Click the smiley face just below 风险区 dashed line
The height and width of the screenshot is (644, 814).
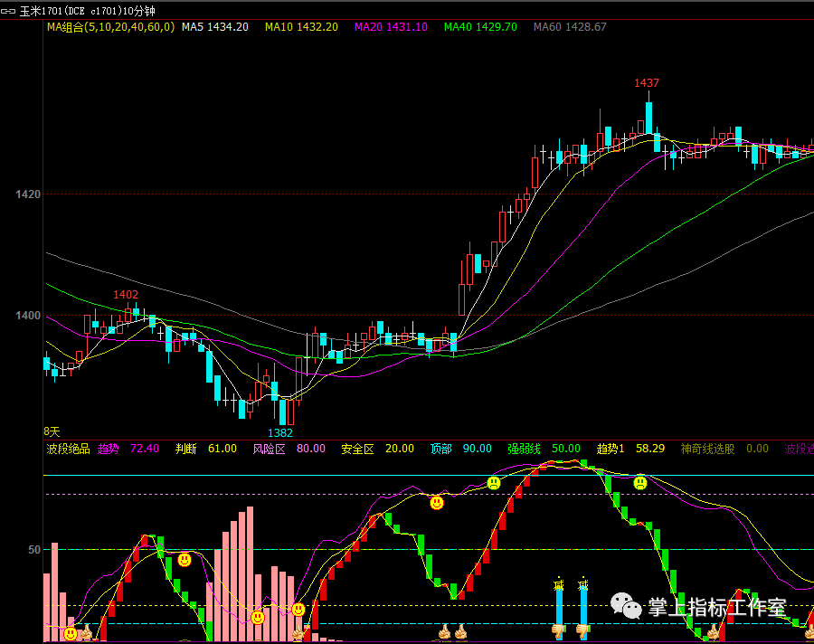click(437, 503)
